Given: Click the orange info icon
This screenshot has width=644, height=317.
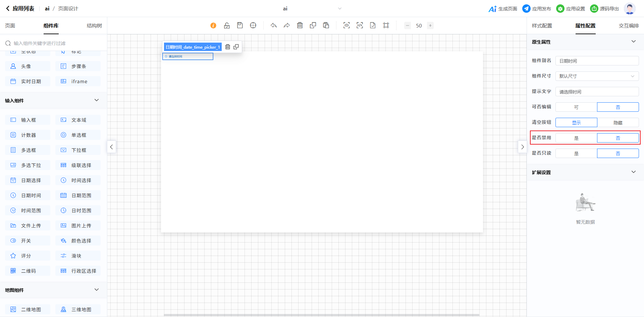Looking at the screenshot, I should (x=213, y=25).
